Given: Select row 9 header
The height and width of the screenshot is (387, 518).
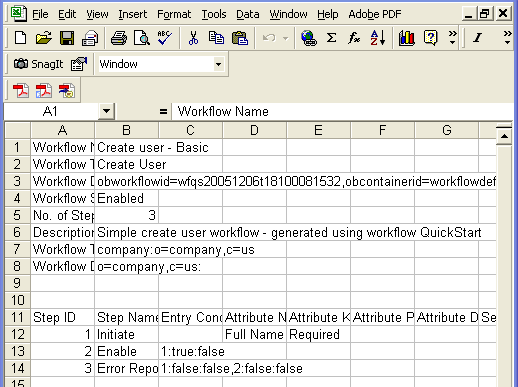Looking at the screenshot, I should point(17,283).
